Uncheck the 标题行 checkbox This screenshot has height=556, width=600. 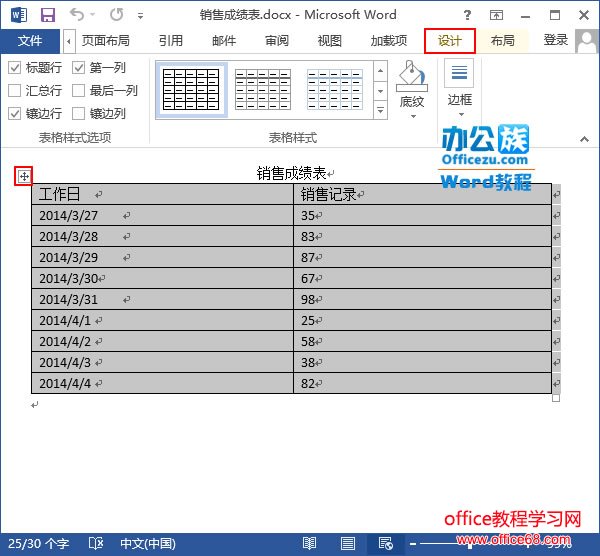[15, 68]
